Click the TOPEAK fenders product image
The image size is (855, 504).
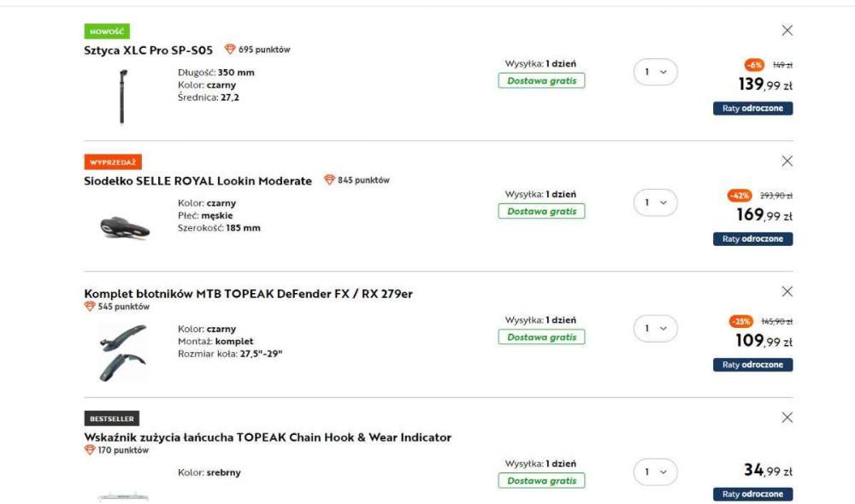pos(122,353)
